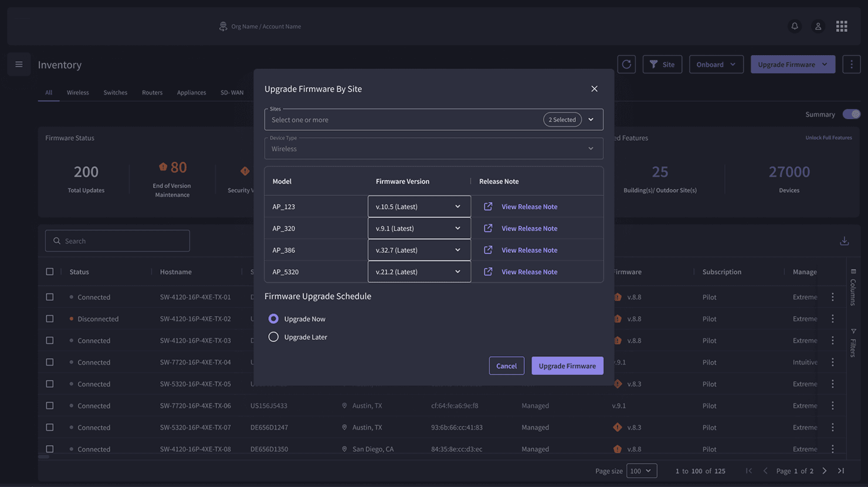Select the Upgrade Now radio button
This screenshot has width=868, height=487.
click(273, 319)
